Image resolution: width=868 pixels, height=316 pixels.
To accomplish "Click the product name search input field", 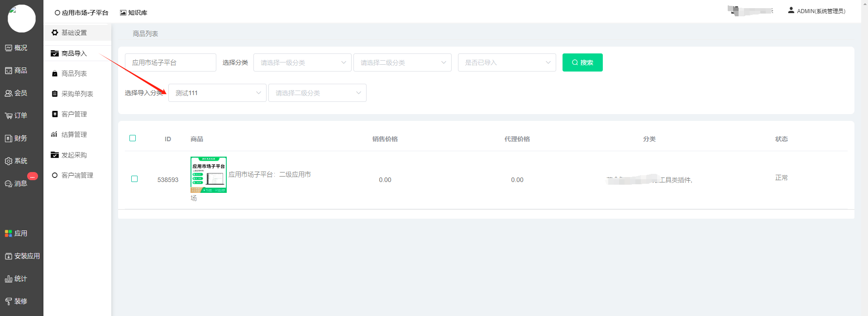I will (171, 62).
